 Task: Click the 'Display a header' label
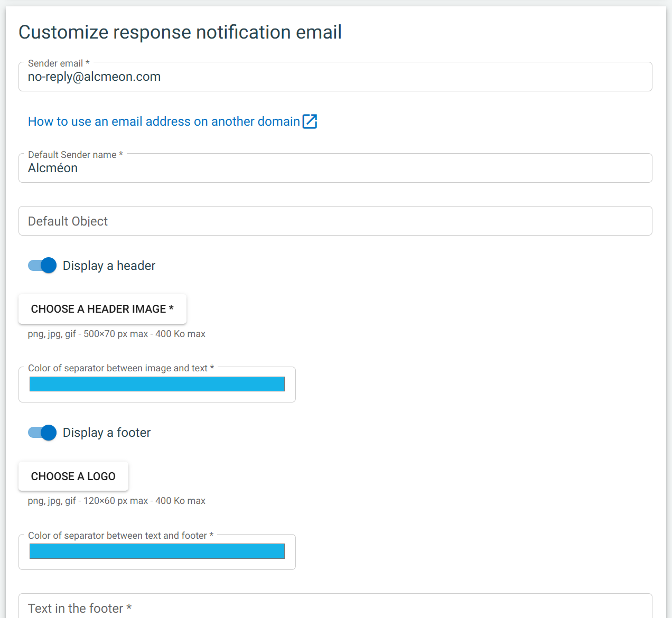[x=109, y=266]
